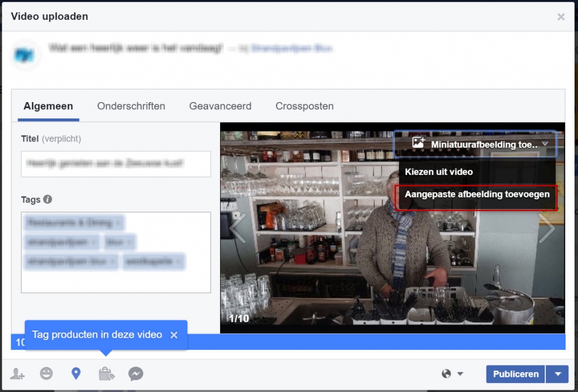Image resolution: width=578 pixels, height=392 pixels.
Task: Click the globe privacy icon
Action: 447,373
